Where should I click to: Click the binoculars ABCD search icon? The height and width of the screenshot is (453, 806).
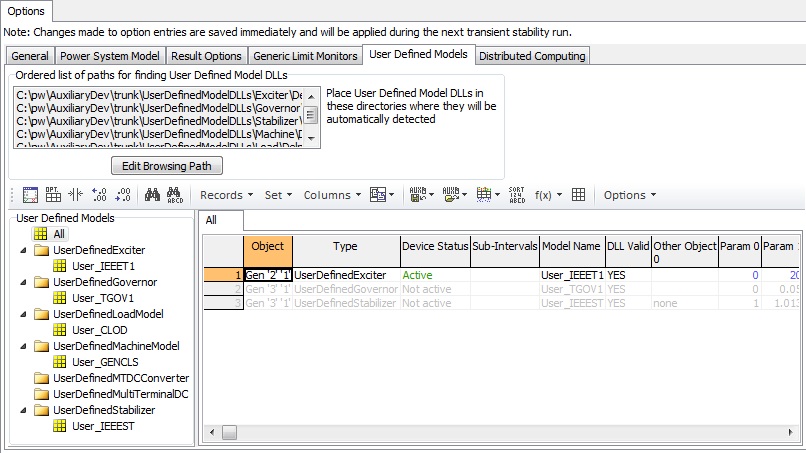[172, 195]
